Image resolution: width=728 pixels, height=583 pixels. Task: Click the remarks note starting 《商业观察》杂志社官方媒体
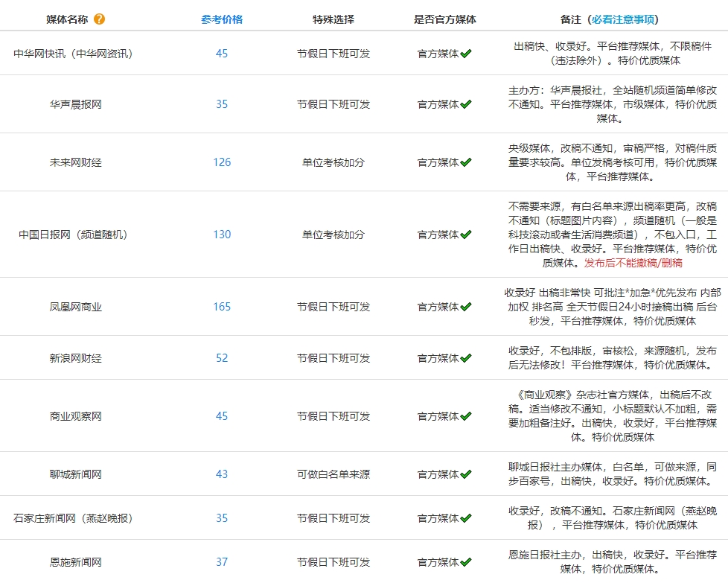tap(613, 416)
